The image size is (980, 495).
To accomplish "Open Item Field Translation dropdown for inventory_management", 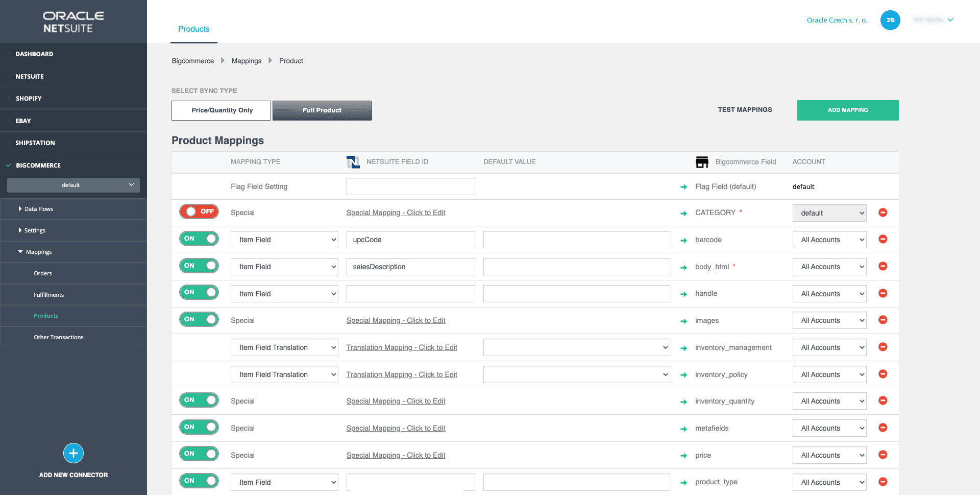I will pyautogui.click(x=284, y=347).
